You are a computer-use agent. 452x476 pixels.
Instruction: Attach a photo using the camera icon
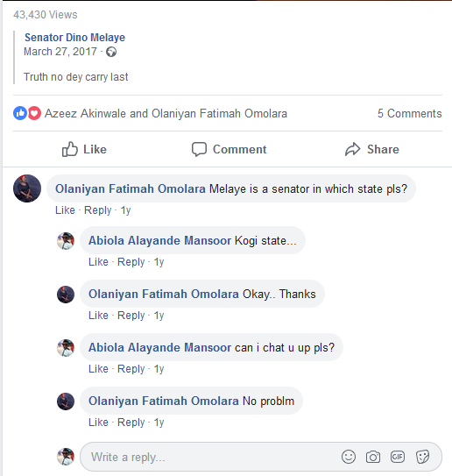[373, 457]
